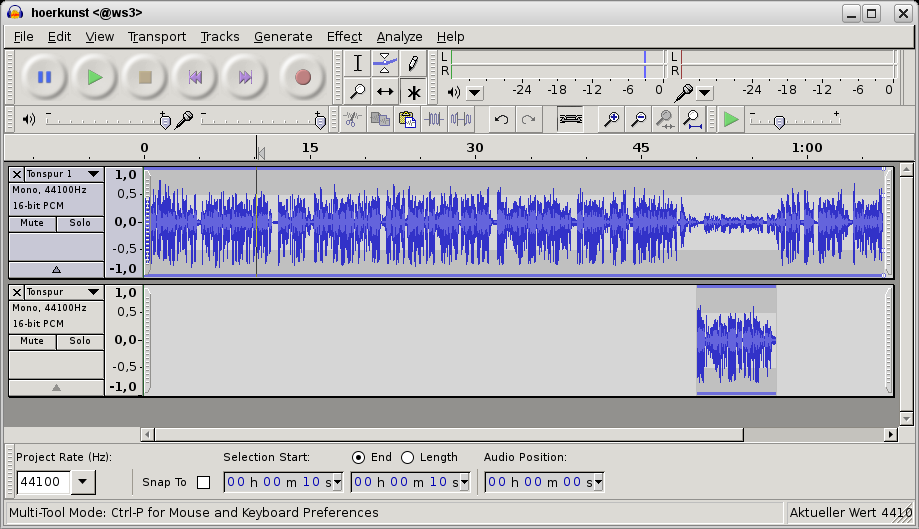Open the Analyze menu
Viewport: 919px width, 529px height.
point(399,36)
